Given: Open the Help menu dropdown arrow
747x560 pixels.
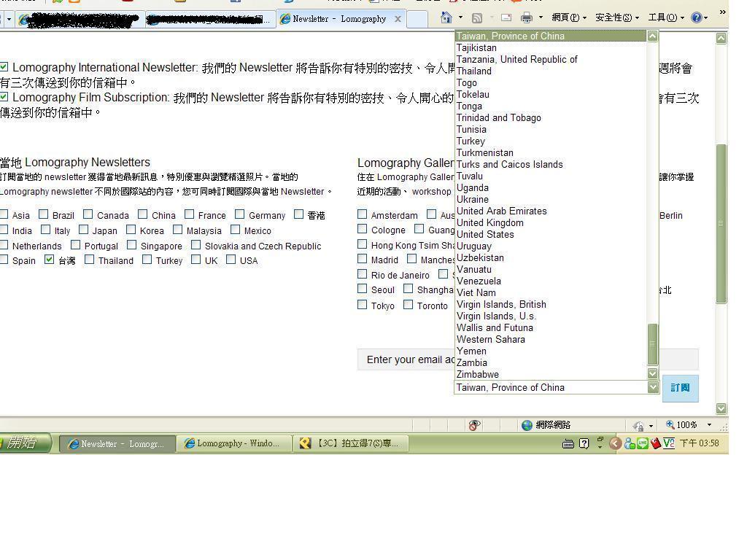Looking at the screenshot, I should click(706, 18).
